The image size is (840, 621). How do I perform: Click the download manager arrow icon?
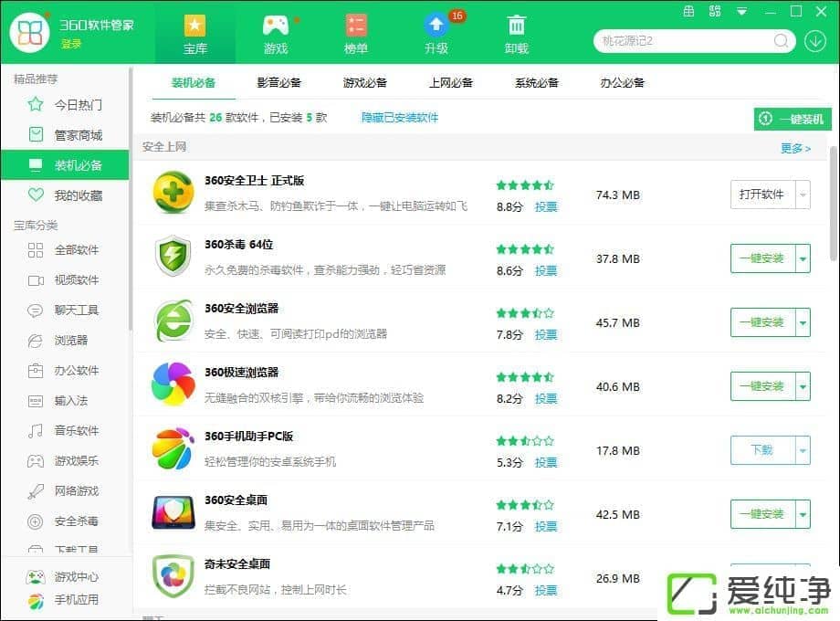[814, 41]
